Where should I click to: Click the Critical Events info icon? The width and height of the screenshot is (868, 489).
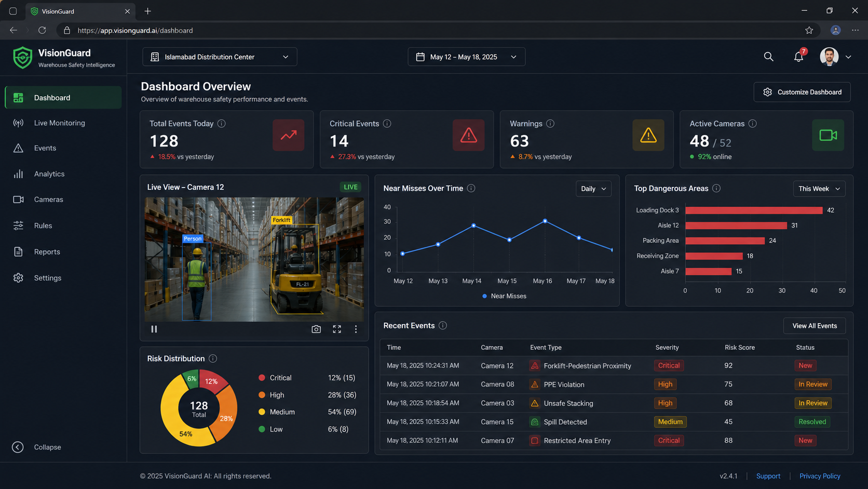pos(387,124)
